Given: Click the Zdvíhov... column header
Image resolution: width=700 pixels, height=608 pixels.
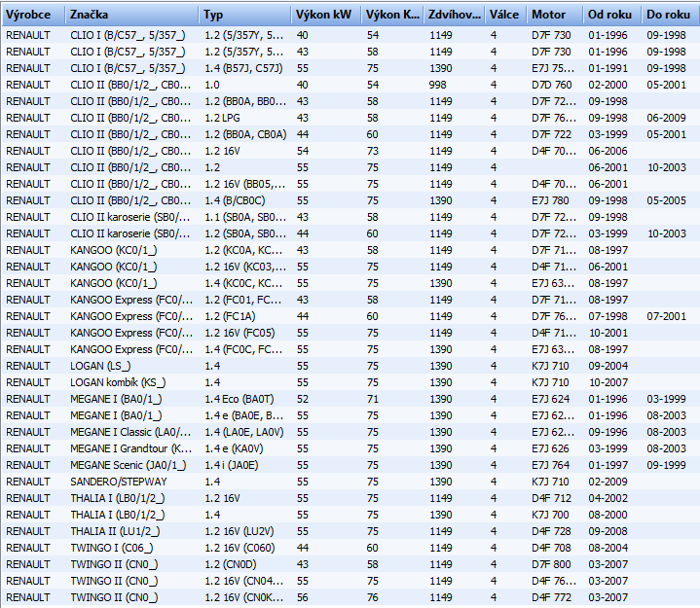Looking at the screenshot, I should point(454,15).
